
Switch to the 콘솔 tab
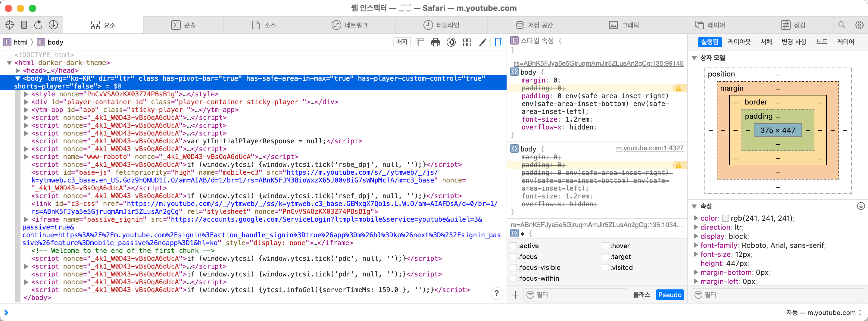click(x=183, y=25)
